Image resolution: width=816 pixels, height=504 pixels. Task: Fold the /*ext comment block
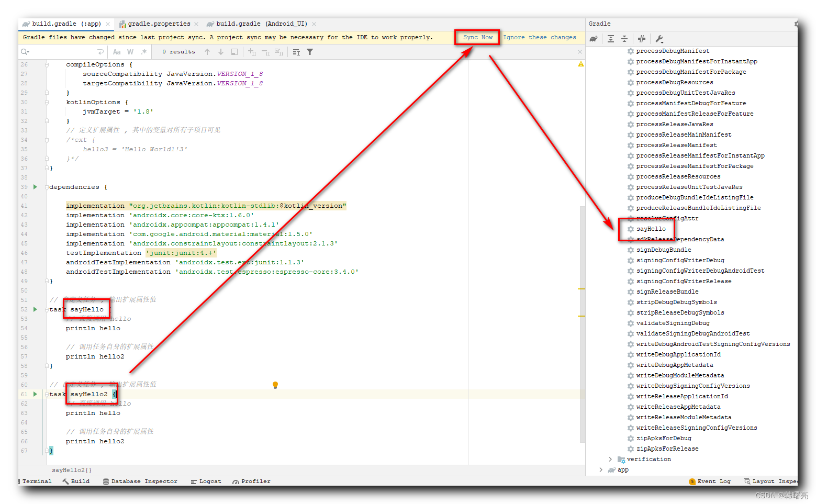coord(47,140)
